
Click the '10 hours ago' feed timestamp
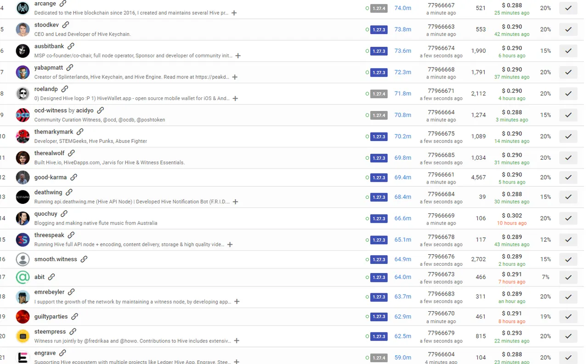[512, 223]
